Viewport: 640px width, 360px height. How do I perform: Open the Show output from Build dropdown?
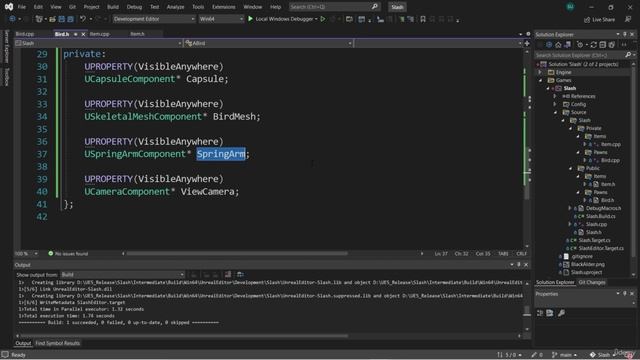[122, 275]
